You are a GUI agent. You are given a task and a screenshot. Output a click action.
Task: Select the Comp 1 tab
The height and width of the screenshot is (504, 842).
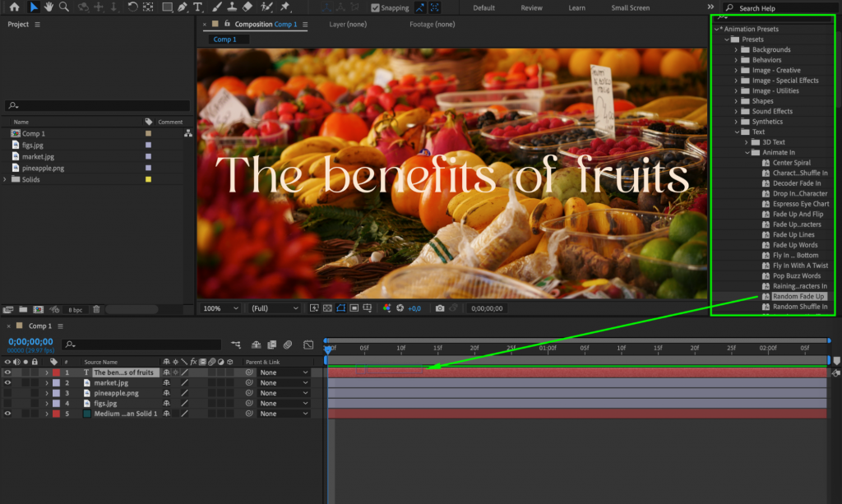coord(226,39)
